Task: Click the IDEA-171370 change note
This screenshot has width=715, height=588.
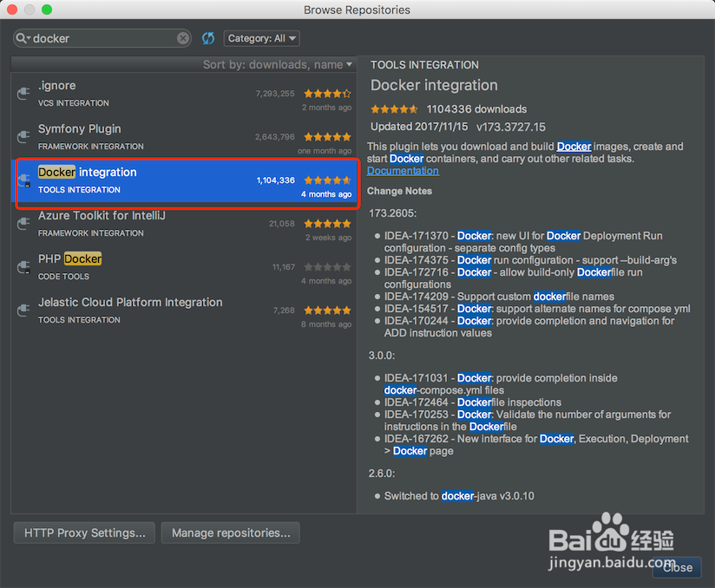Action: tap(523, 242)
